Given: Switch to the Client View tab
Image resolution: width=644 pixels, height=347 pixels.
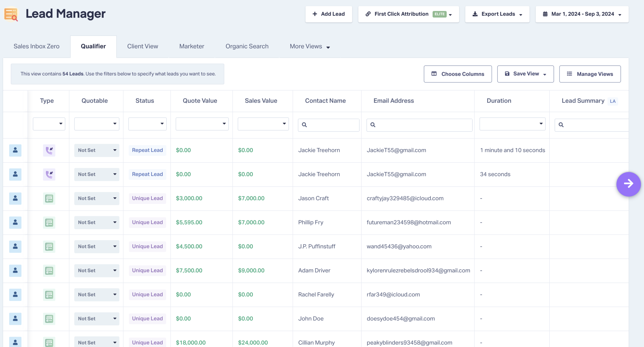Looking at the screenshot, I should click(143, 46).
